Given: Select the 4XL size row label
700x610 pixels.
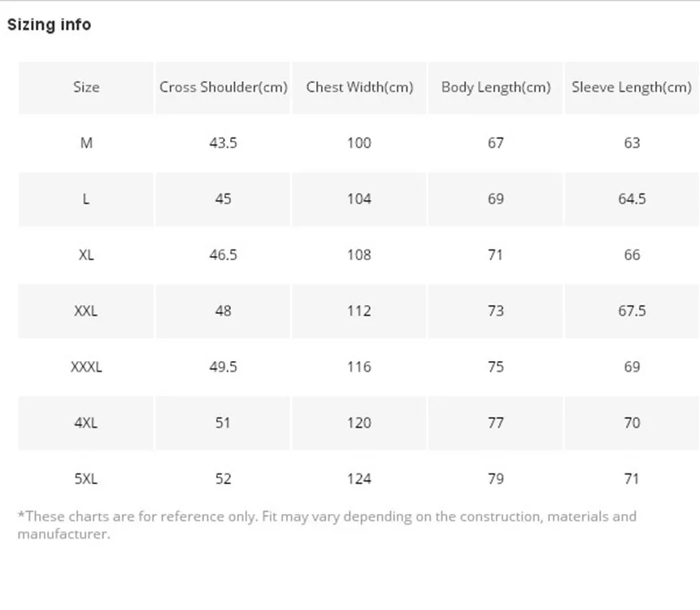Looking at the screenshot, I should pos(86,423).
